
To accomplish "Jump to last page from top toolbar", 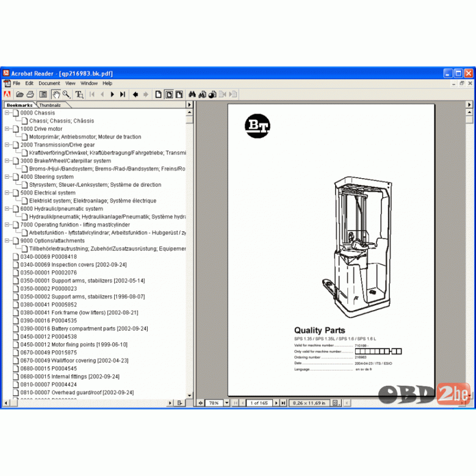I will (122, 95).
